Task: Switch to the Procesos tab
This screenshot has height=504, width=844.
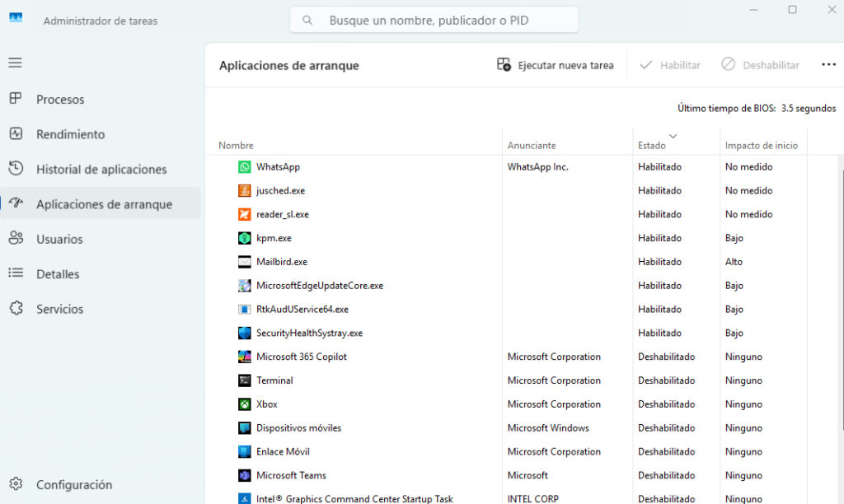Action: point(60,100)
